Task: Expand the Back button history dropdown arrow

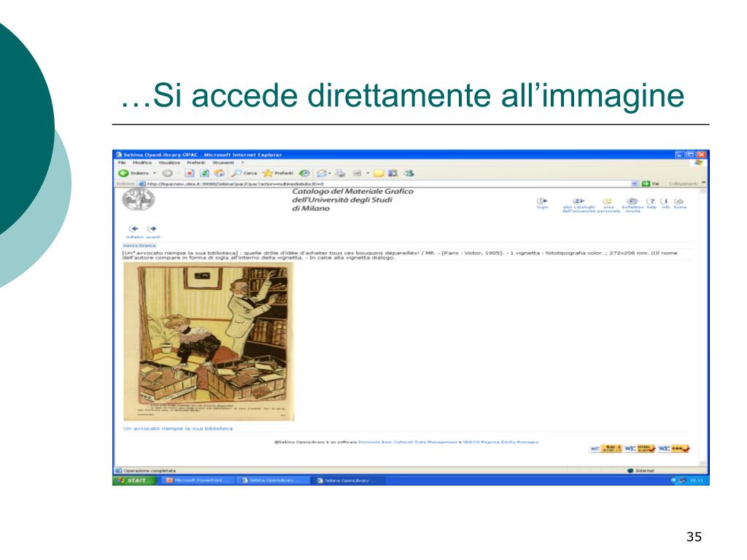Action: point(155,174)
